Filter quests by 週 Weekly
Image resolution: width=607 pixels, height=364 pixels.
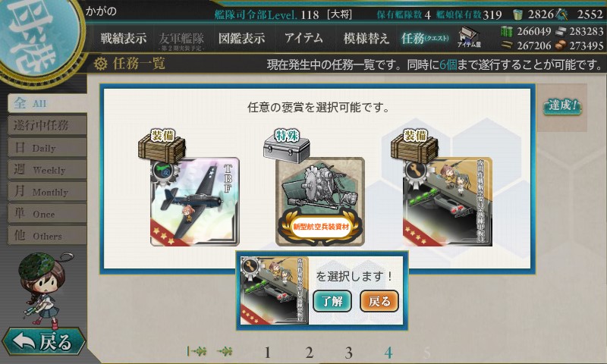pos(47,169)
